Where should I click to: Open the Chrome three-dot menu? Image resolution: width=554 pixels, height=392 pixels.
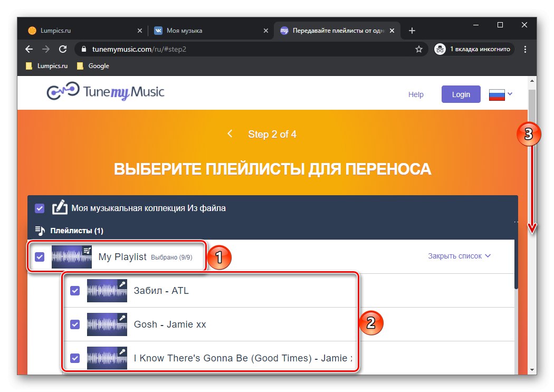(525, 49)
